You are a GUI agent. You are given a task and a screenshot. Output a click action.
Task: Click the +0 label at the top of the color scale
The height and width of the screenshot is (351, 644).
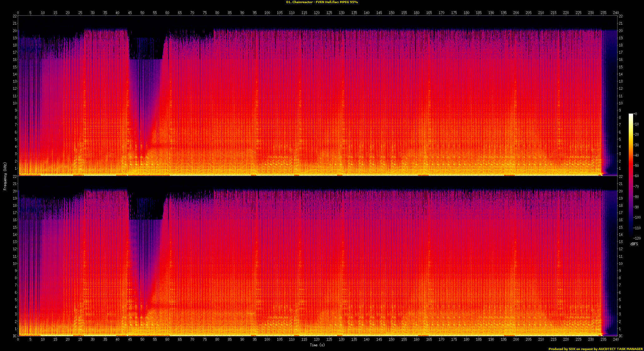tap(636, 114)
